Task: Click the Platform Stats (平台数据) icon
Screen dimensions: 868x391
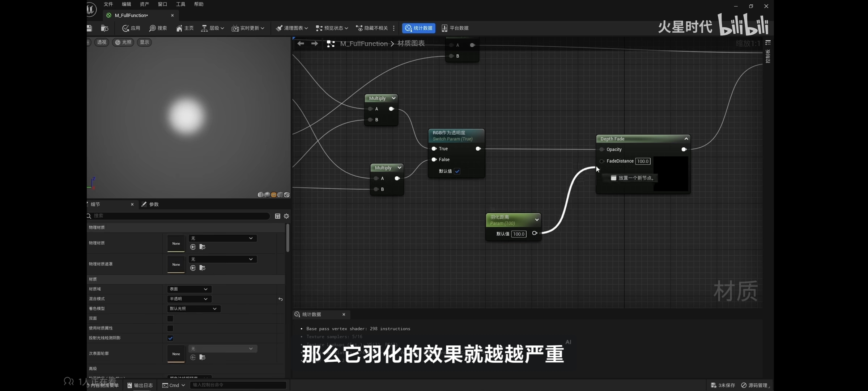Action: coord(444,28)
